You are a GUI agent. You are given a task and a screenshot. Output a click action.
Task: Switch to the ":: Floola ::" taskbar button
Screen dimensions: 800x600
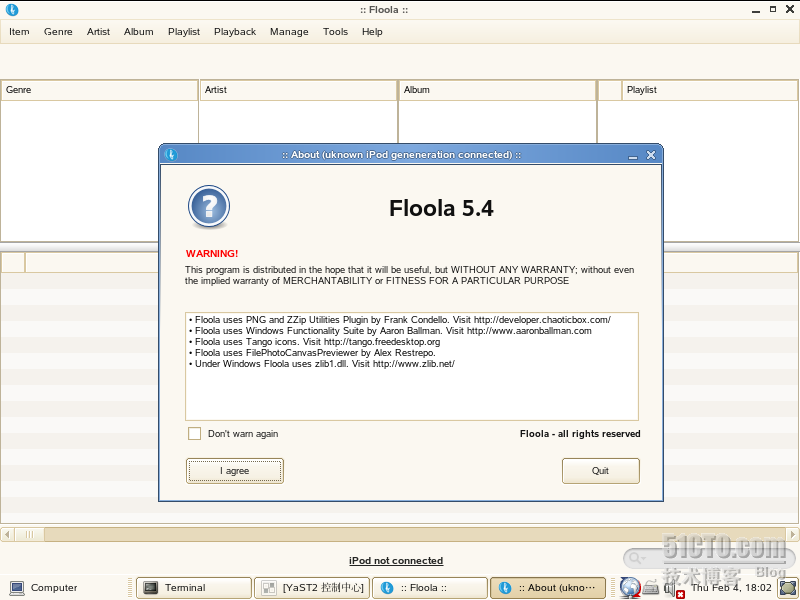pyautogui.click(x=430, y=588)
